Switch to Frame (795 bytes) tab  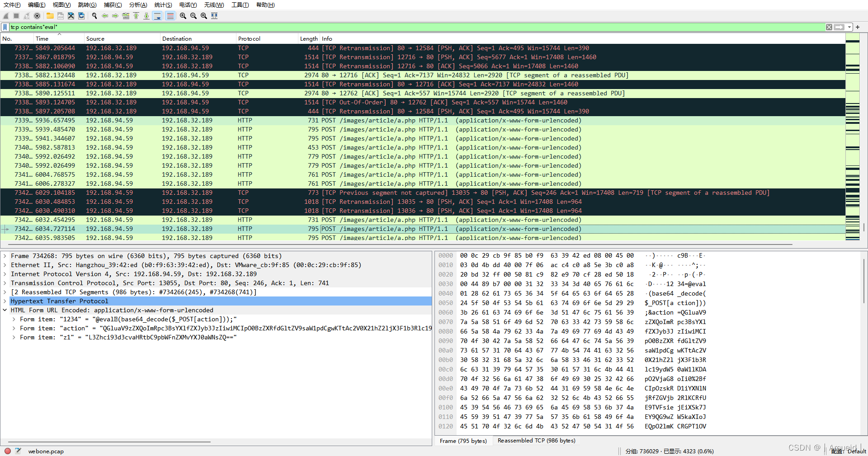click(463, 441)
